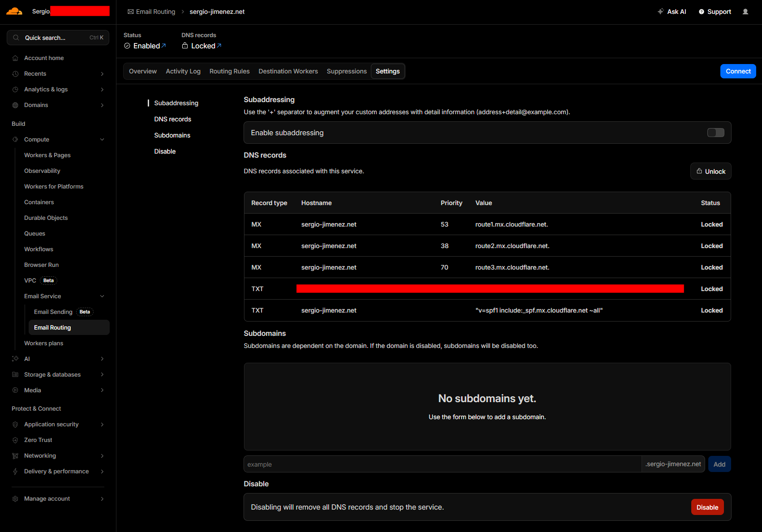The image size is (762, 532).
Task: Expand the AI section chevron
Action: pyautogui.click(x=102, y=359)
